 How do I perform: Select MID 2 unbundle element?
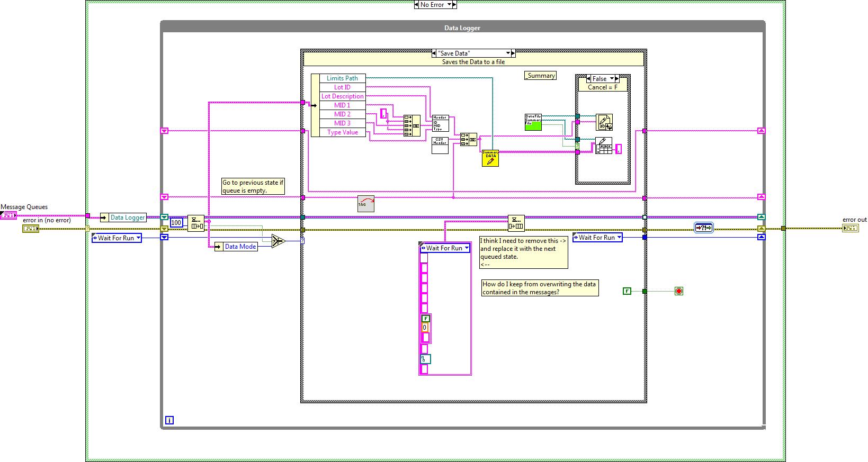click(x=343, y=114)
